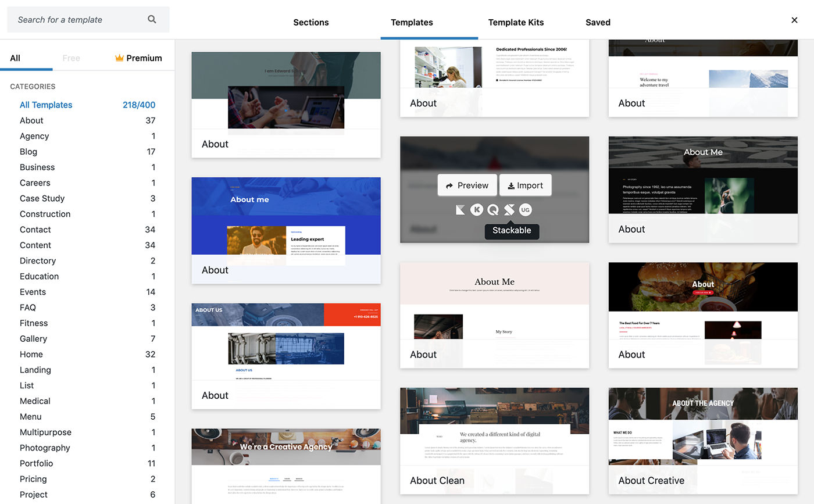Show all 218 templates via All Templates

(46, 105)
